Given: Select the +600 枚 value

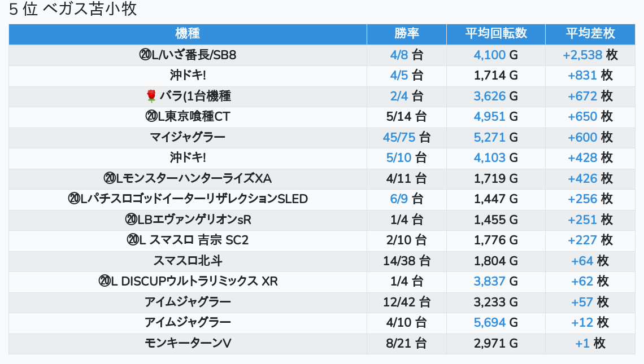Looking at the screenshot, I should pos(590,137).
